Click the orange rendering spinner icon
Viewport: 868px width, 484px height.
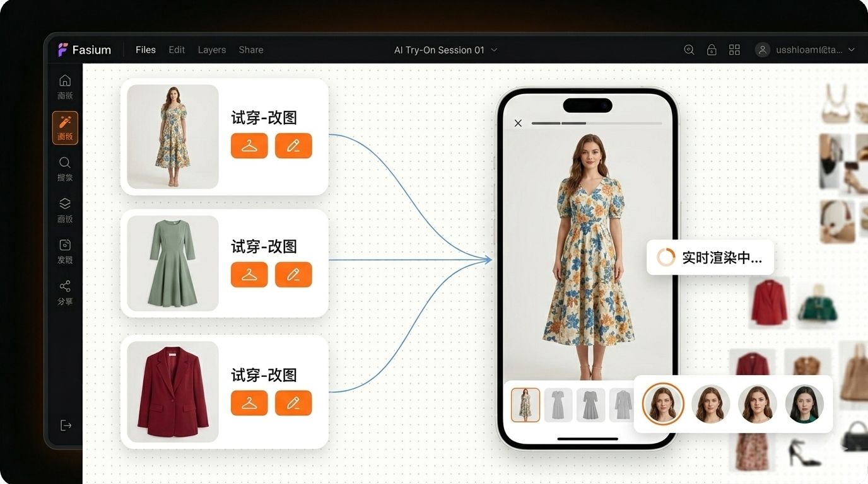(666, 257)
